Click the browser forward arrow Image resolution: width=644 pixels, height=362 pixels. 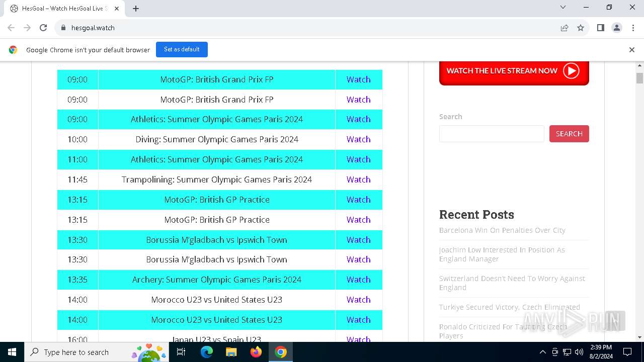(27, 28)
